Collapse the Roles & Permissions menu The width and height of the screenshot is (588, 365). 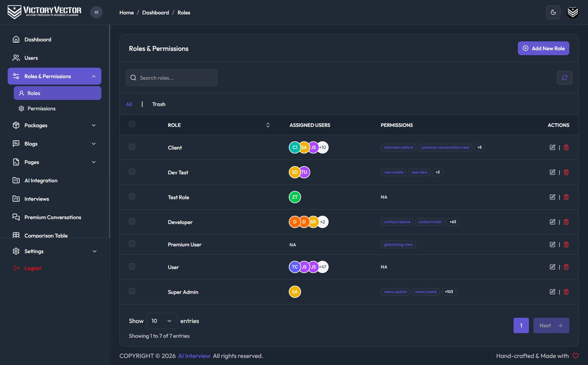[x=55, y=76]
